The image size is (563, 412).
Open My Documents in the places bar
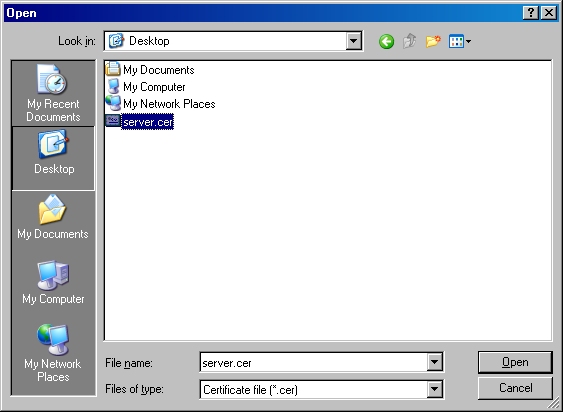(53, 217)
